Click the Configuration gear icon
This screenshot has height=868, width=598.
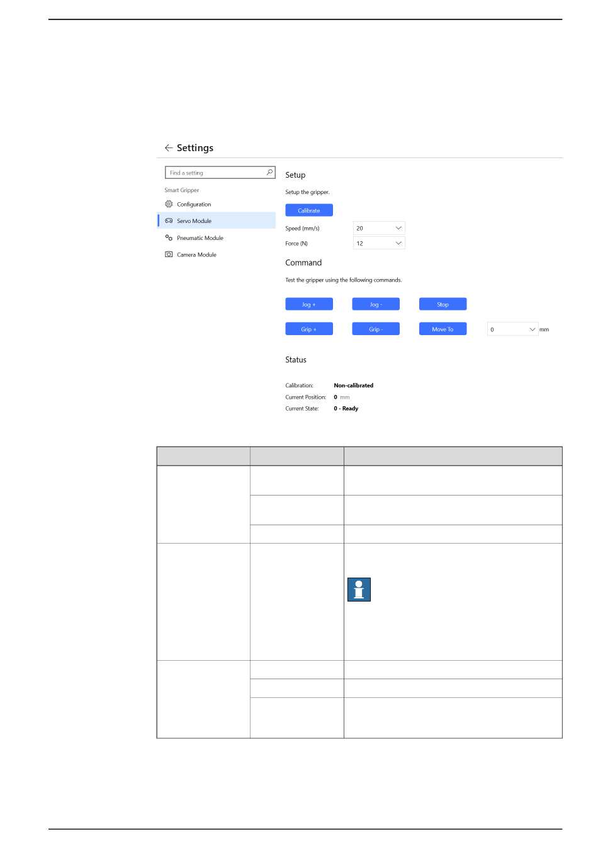[169, 204]
